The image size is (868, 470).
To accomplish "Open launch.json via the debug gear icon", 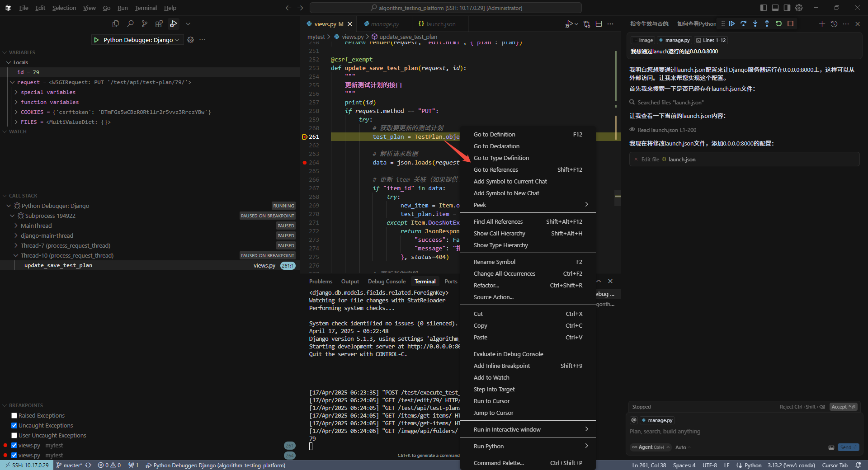I will click(x=191, y=40).
